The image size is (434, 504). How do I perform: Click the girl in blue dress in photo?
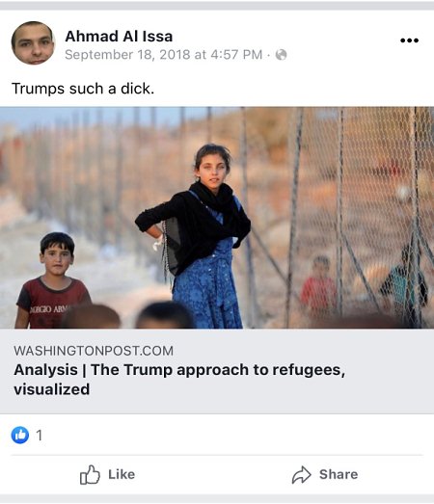coord(201,236)
